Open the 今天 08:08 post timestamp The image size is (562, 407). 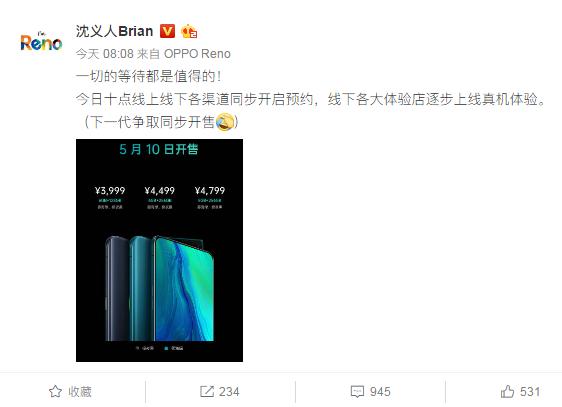pyautogui.click(x=105, y=54)
